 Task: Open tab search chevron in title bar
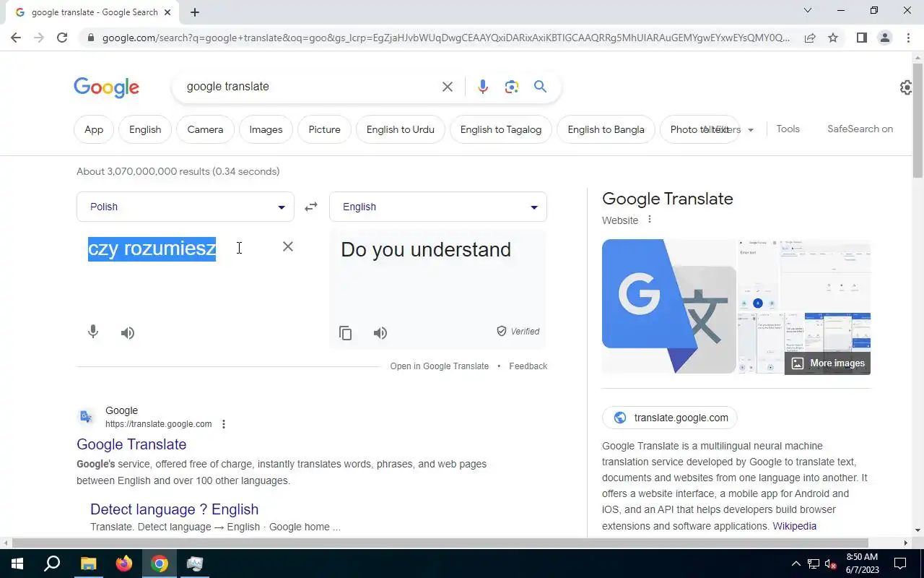tap(808, 10)
